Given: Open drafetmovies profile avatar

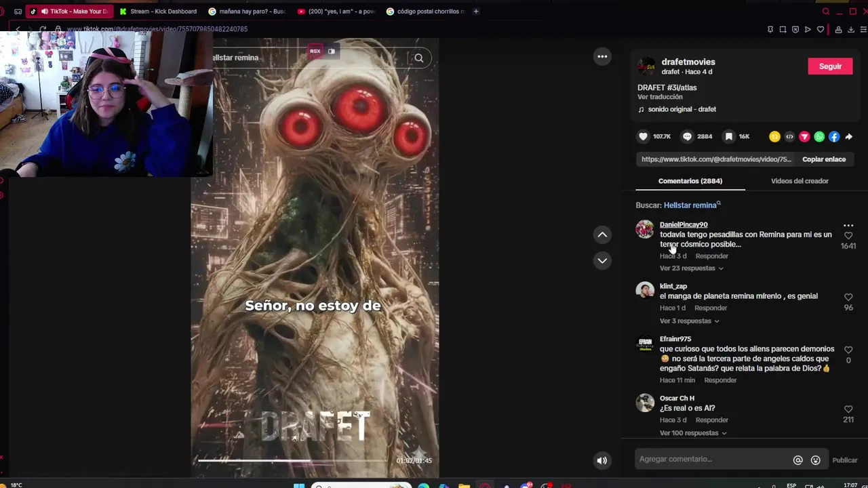Looking at the screenshot, I should click(646, 66).
